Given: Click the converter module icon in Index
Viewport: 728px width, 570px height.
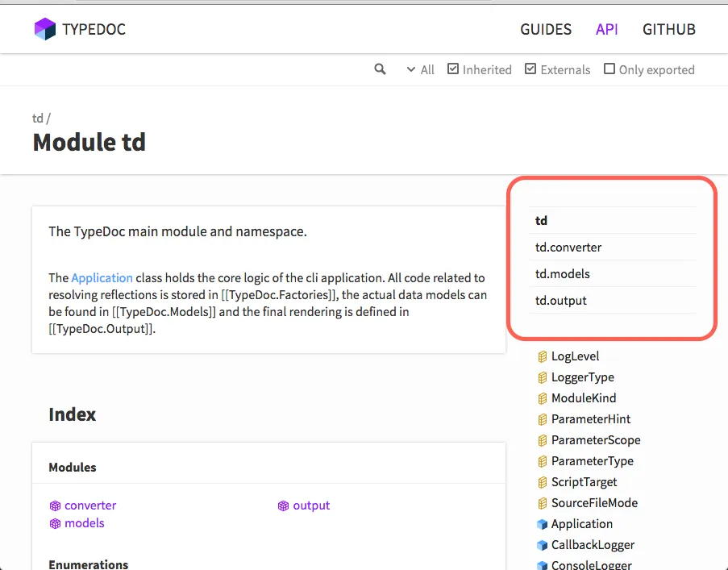Looking at the screenshot, I should pos(56,506).
